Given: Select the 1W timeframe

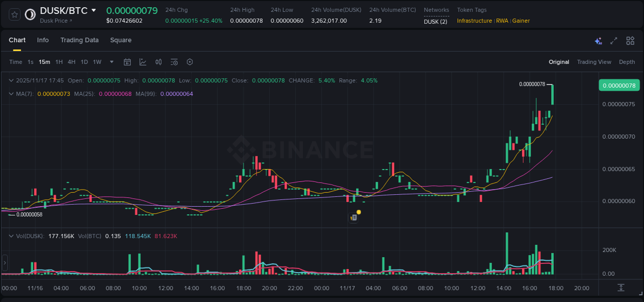Looking at the screenshot, I should (97, 62).
